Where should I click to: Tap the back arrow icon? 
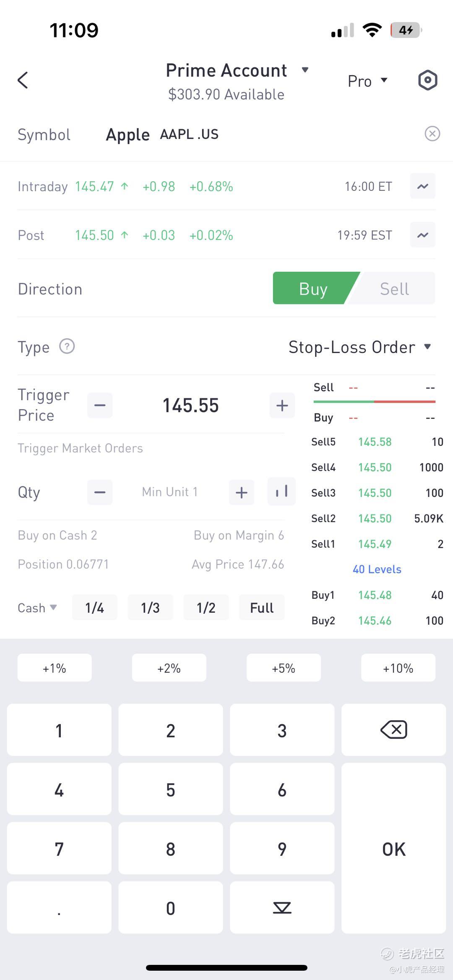point(23,80)
